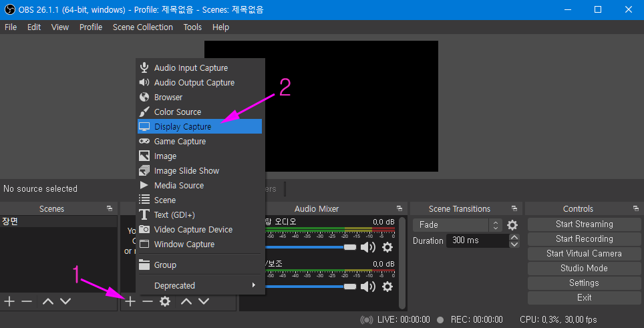644x328 pixels.
Task: Decrease transition duration with down stepper
Action: (514, 244)
